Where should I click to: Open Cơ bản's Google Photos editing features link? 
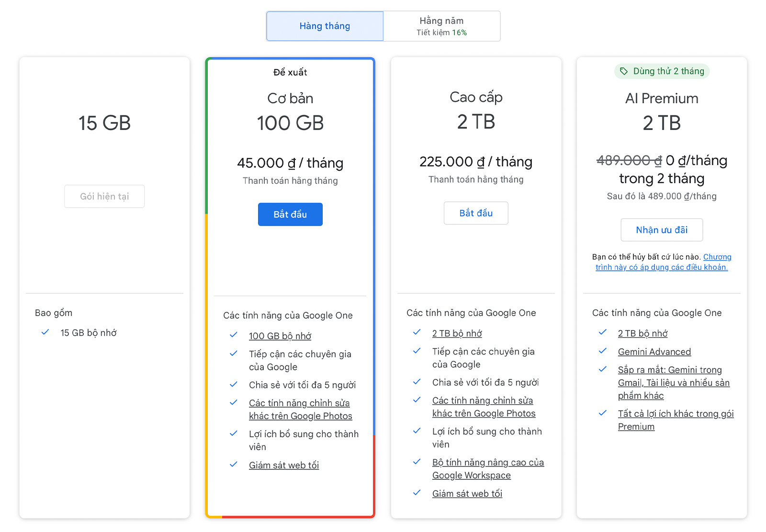[x=300, y=410]
